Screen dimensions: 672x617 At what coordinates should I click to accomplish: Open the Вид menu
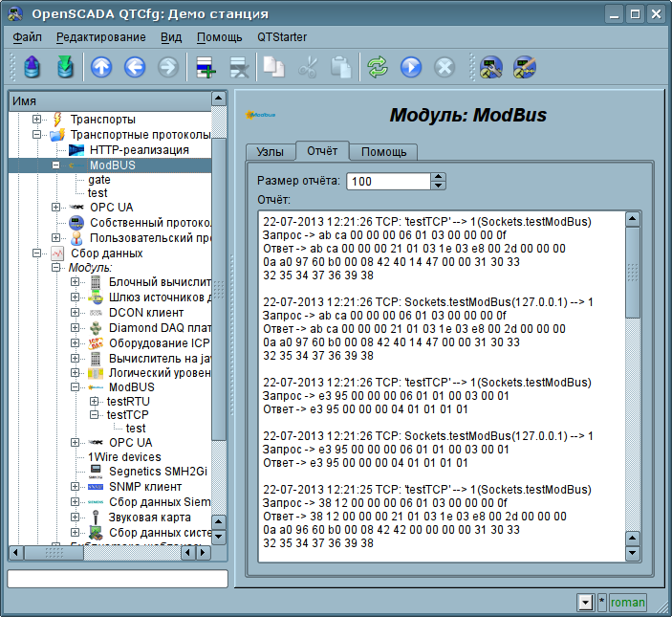click(171, 37)
